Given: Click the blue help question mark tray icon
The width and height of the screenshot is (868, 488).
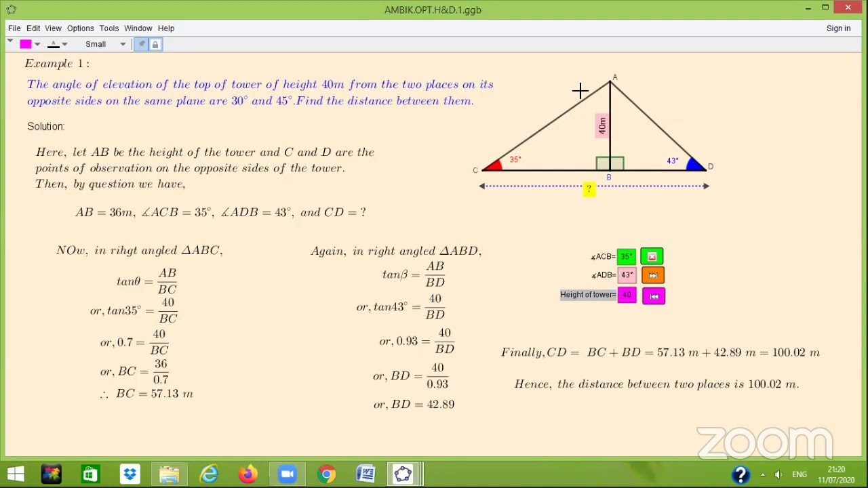Looking at the screenshot, I should pyautogui.click(x=741, y=474).
